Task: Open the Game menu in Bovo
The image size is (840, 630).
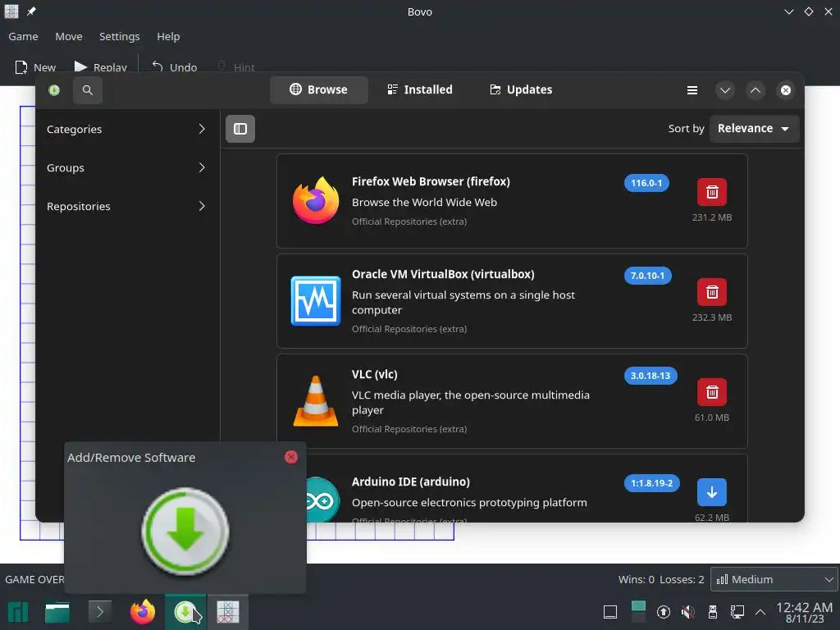Action: (23, 36)
